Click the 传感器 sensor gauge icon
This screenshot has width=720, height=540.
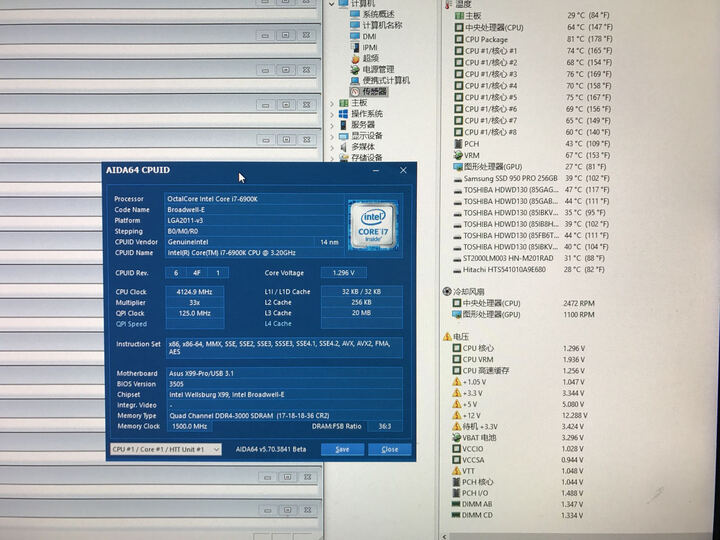point(355,92)
